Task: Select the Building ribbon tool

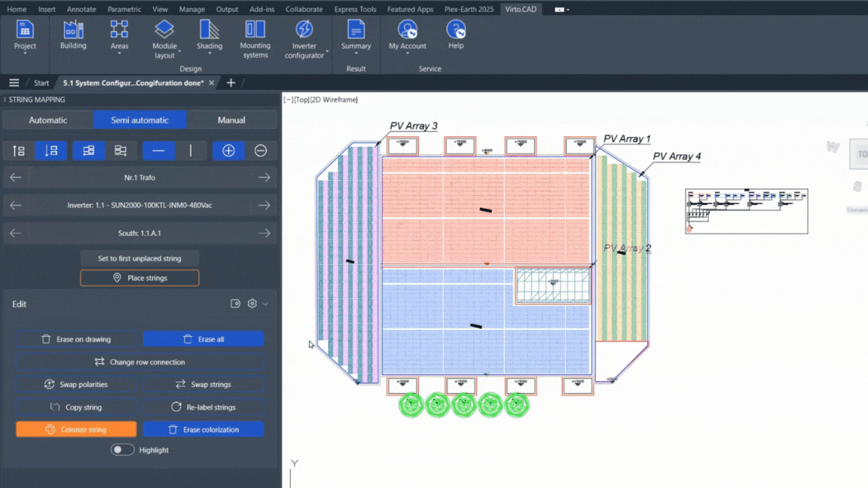Action: tap(73, 35)
